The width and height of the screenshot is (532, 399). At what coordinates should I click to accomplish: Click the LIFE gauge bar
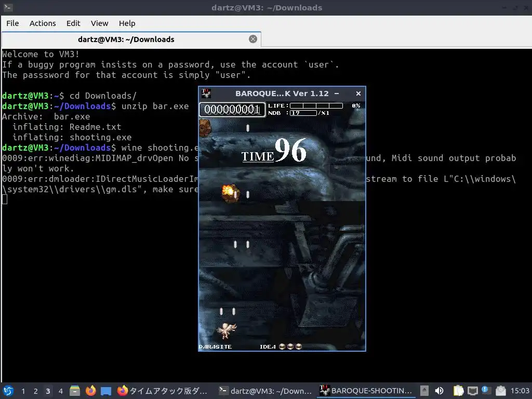click(x=316, y=106)
